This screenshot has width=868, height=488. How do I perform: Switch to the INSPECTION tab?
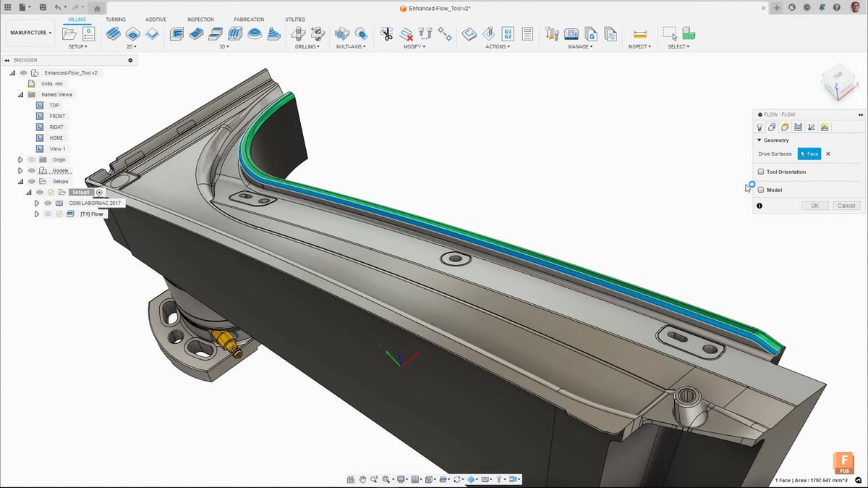[200, 20]
